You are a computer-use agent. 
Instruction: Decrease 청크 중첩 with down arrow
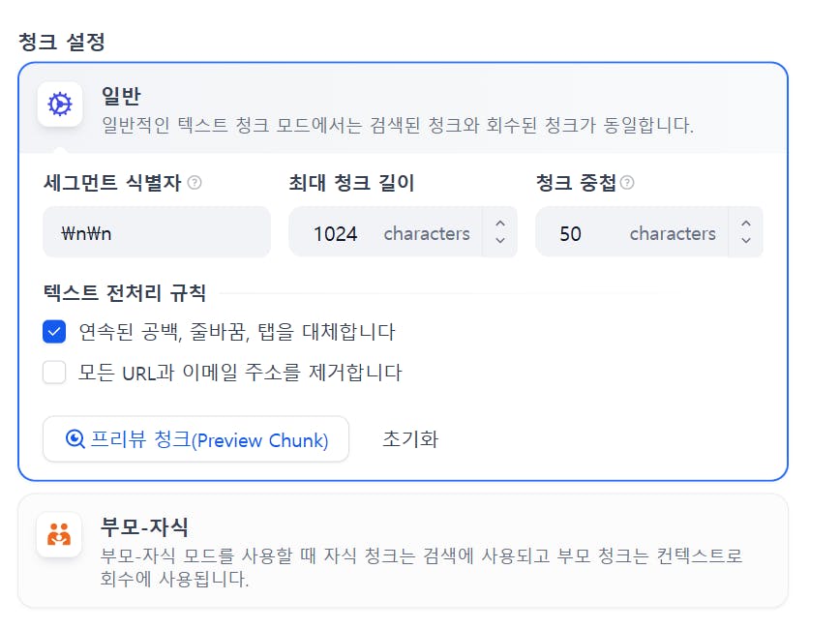point(746,241)
